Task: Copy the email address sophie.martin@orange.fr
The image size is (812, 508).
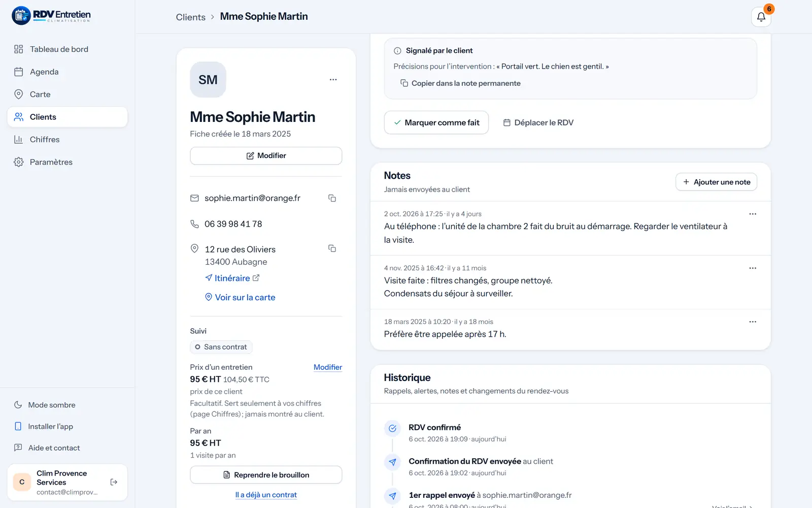Action: [332, 198]
